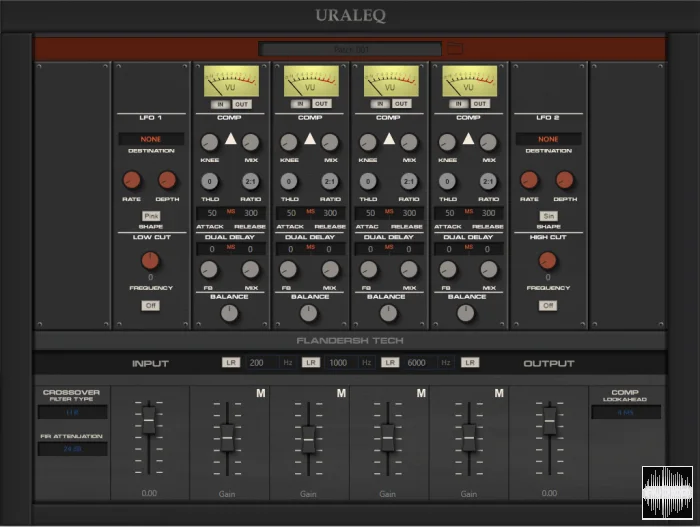The height and width of the screenshot is (527, 700).
Task: Mute the first band with M
Action: 261,393
